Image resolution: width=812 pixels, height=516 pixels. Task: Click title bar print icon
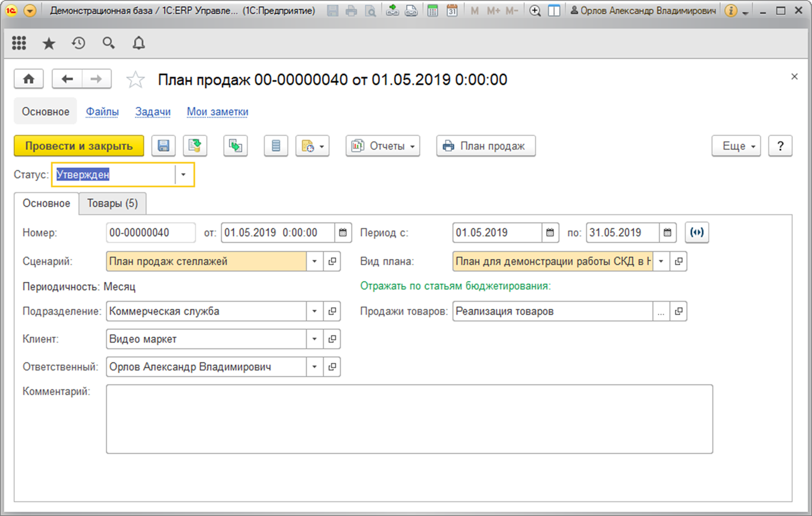tap(351, 10)
